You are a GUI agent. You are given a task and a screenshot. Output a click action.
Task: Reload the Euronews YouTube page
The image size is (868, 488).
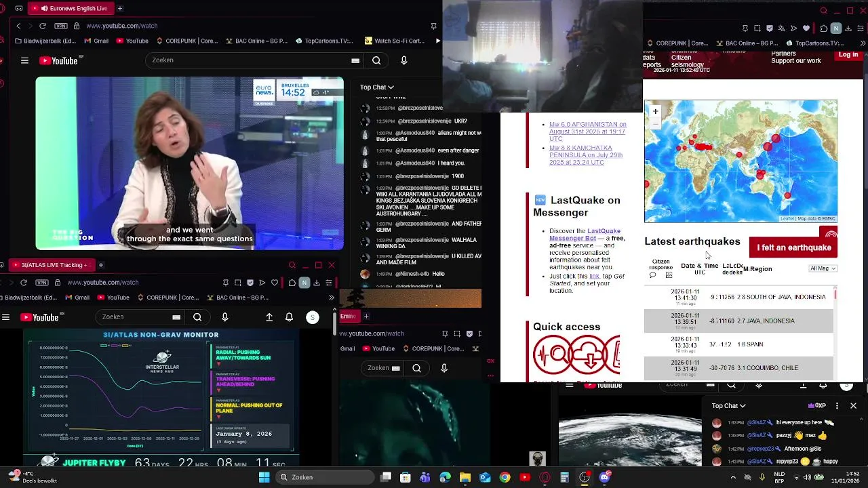tap(42, 26)
